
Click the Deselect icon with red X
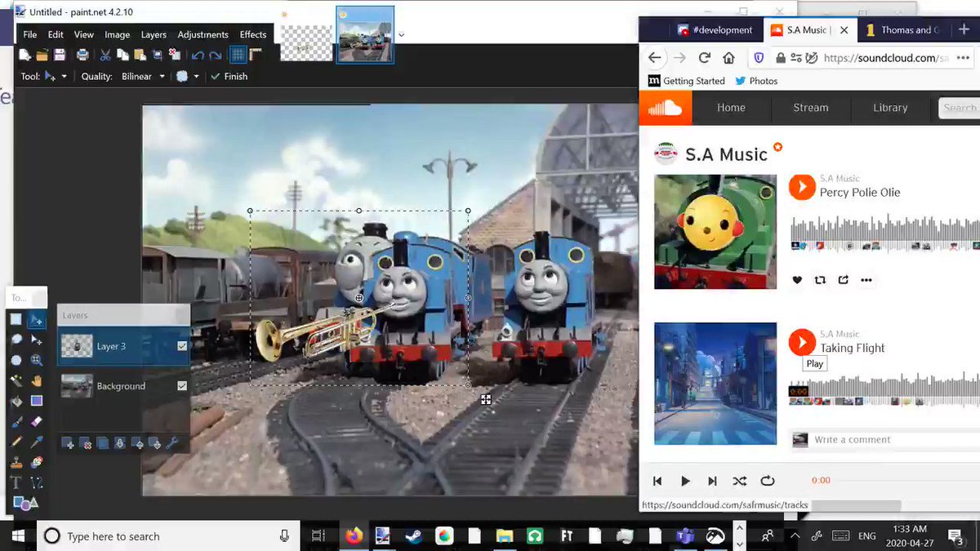coord(174,56)
